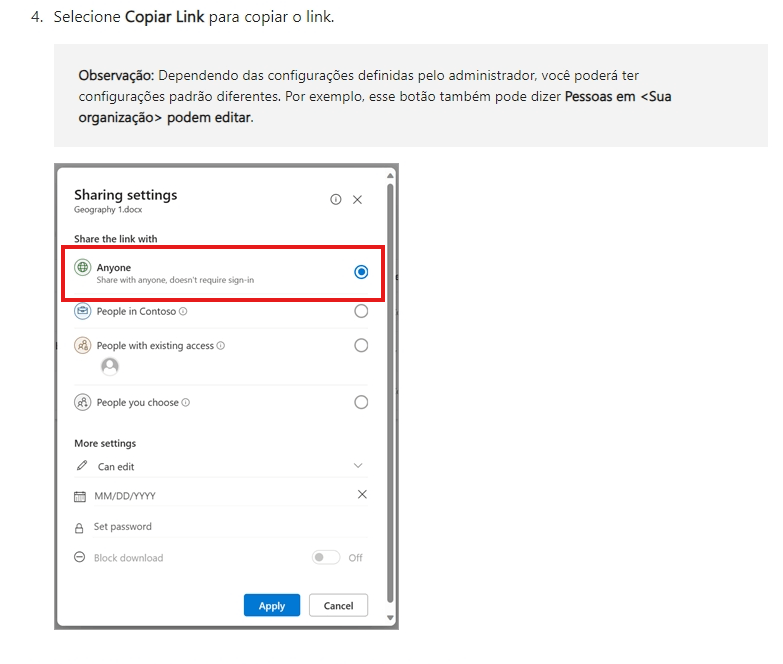Viewport: 783px width, 664px height.
Task: Expand the Can edit permission dropdown
Action: pos(221,466)
